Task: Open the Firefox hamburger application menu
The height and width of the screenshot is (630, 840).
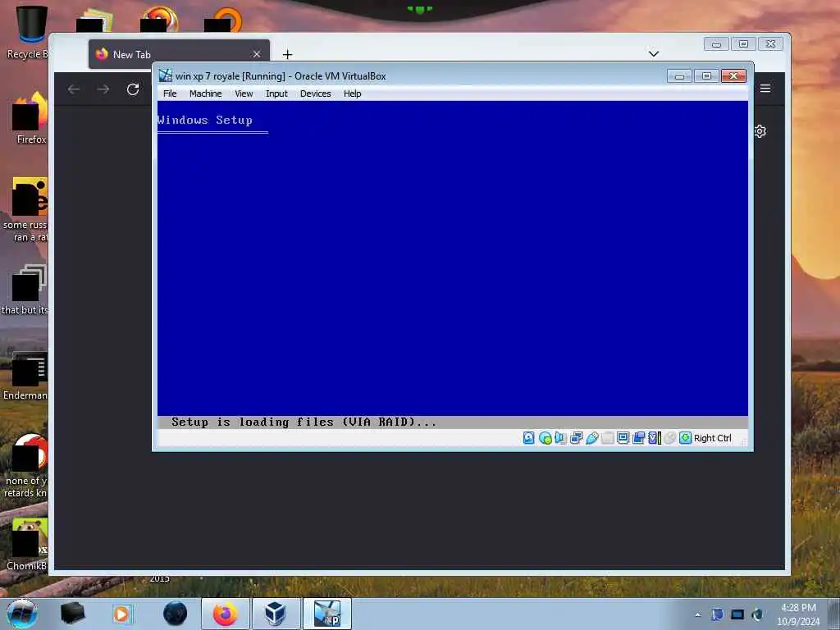Action: [x=765, y=88]
